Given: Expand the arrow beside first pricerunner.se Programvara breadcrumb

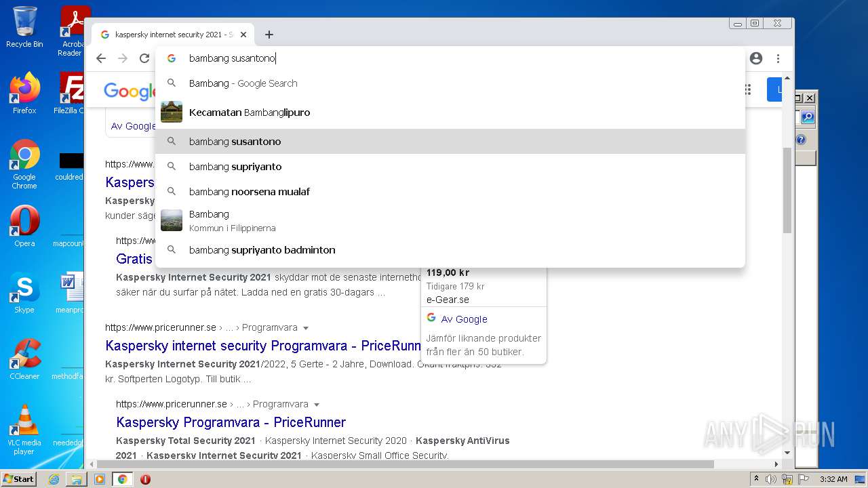Looking at the screenshot, I should [x=306, y=328].
